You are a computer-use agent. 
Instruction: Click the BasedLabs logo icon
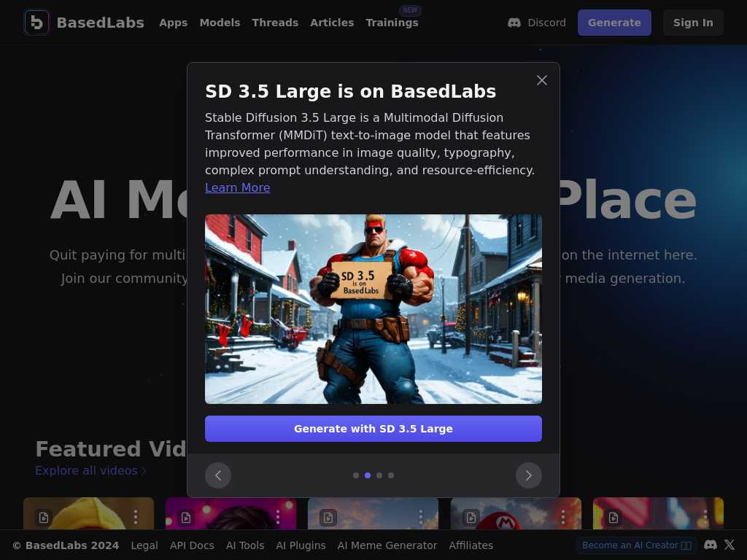click(x=36, y=23)
